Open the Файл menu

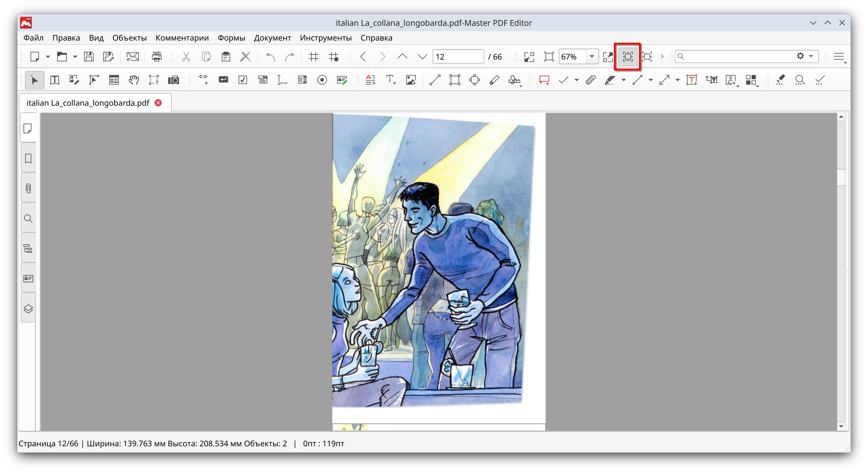(x=33, y=38)
